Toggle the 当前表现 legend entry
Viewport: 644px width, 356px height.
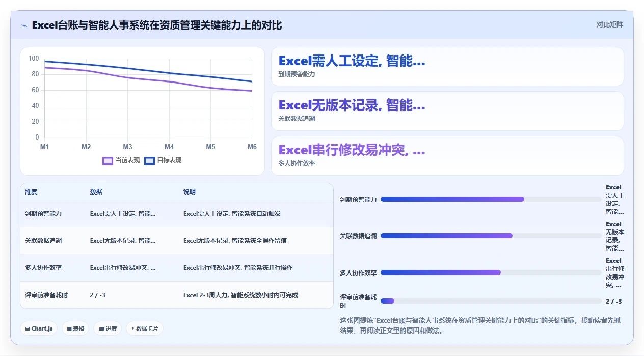(121, 160)
